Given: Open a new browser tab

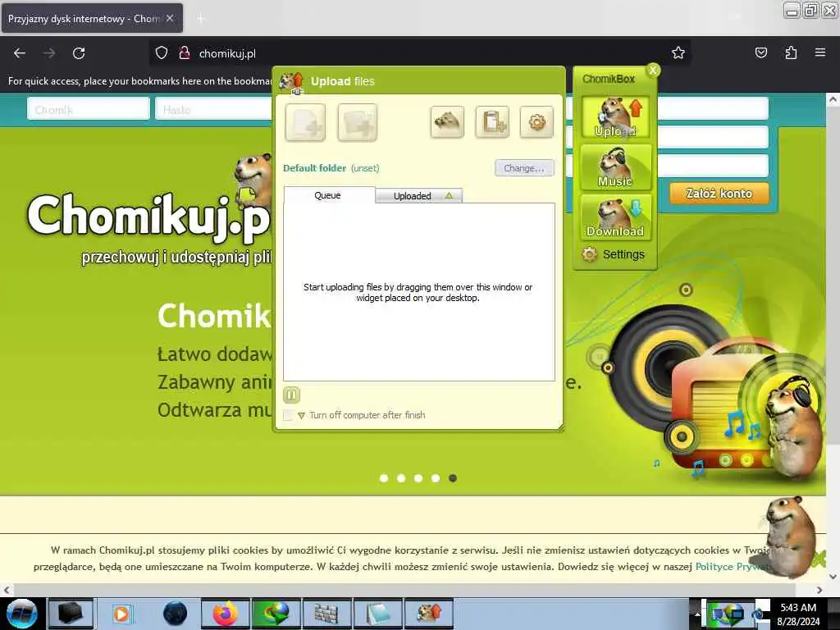Looking at the screenshot, I should tap(200, 19).
